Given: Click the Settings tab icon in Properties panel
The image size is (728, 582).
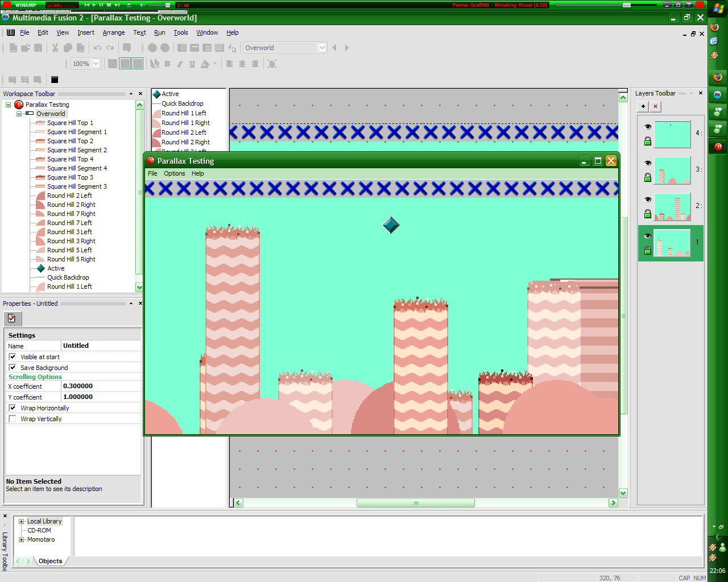Looking at the screenshot, I should pyautogui.click(x=12, y=318).
